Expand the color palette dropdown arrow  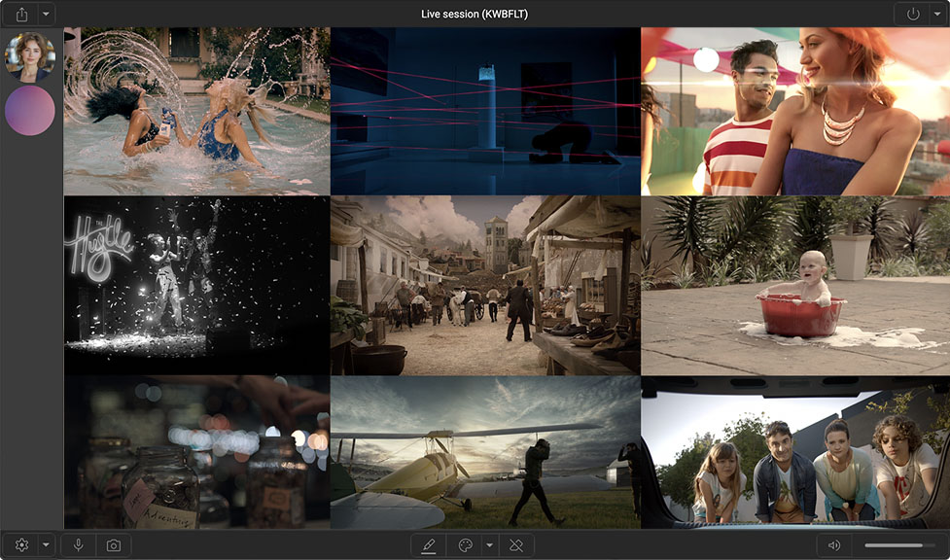tap(489, 545)
